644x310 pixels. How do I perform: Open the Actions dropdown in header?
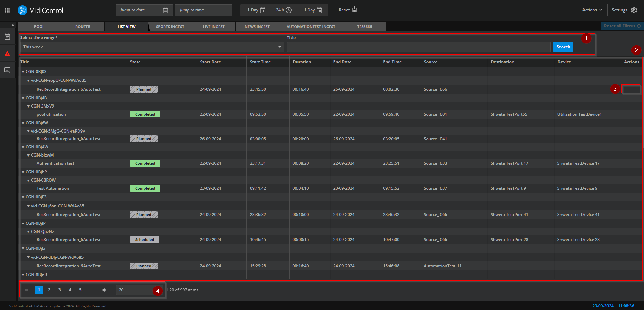pyautogui.click(x=592, y=10)
